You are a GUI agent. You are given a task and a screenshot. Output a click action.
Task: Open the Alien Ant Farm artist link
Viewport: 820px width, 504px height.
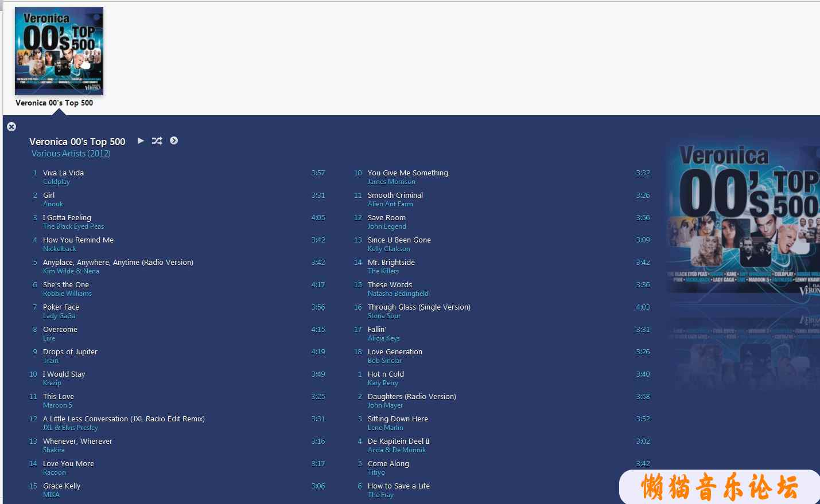click(390, 204)
